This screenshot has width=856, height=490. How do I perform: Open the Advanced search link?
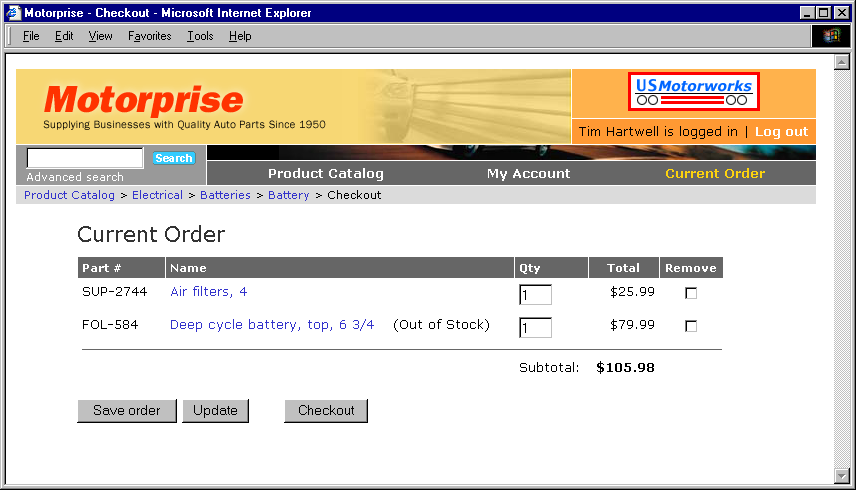coord(75,177)
